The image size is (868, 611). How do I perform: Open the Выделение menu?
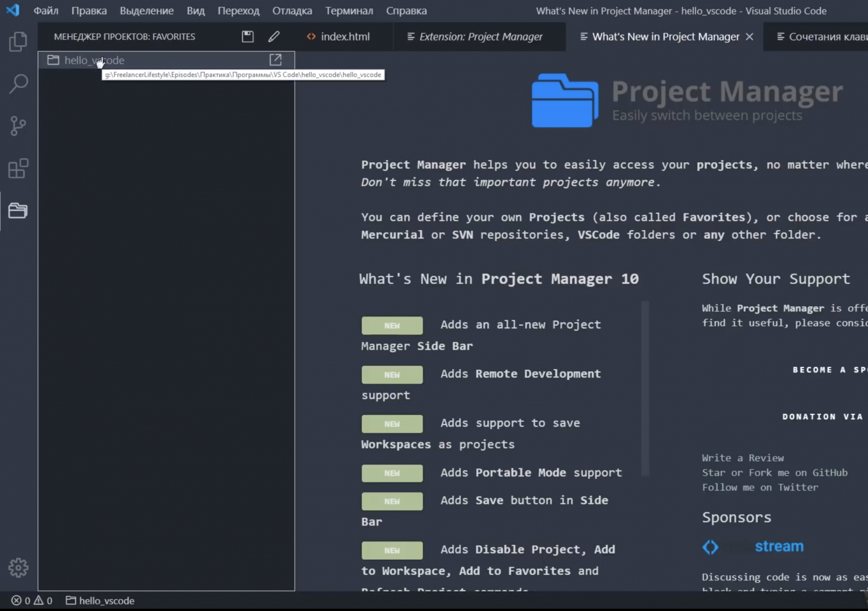tap(147, 11)
